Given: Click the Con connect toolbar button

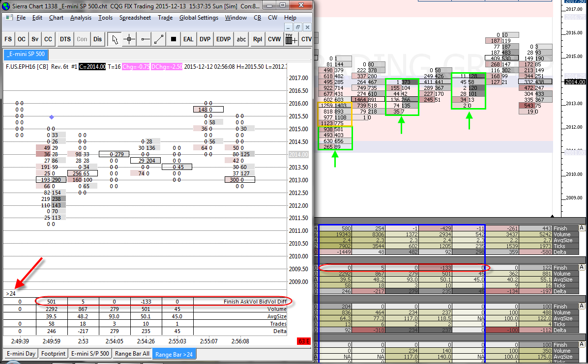Looking at the screenshot, I should 82,39.
